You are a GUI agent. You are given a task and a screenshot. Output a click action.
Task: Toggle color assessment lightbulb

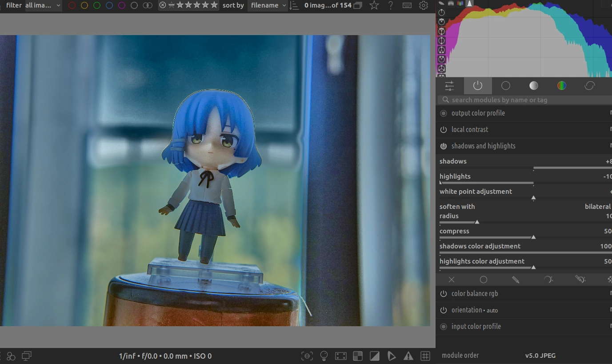pos(324,356)
